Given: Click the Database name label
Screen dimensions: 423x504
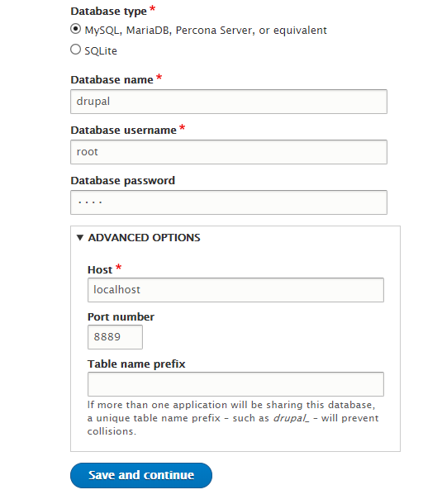Looking at the screenshot, I should (112, 79).
